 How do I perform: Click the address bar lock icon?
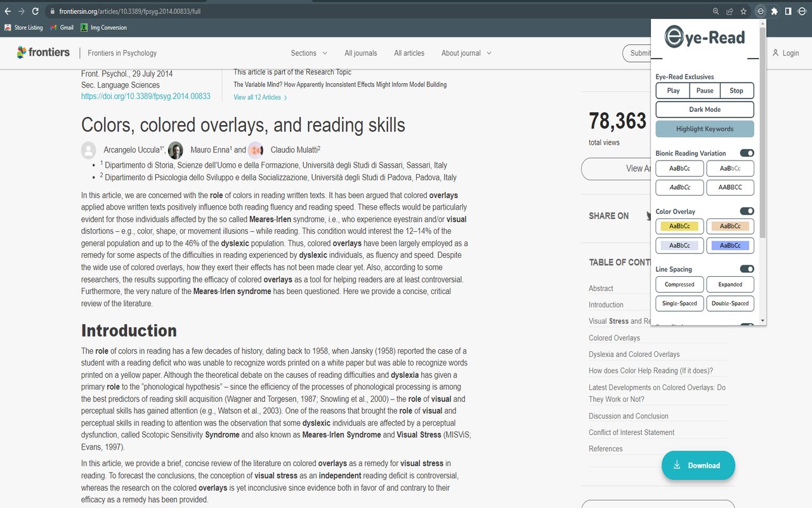pyautogui.click(x=53, y=11)
